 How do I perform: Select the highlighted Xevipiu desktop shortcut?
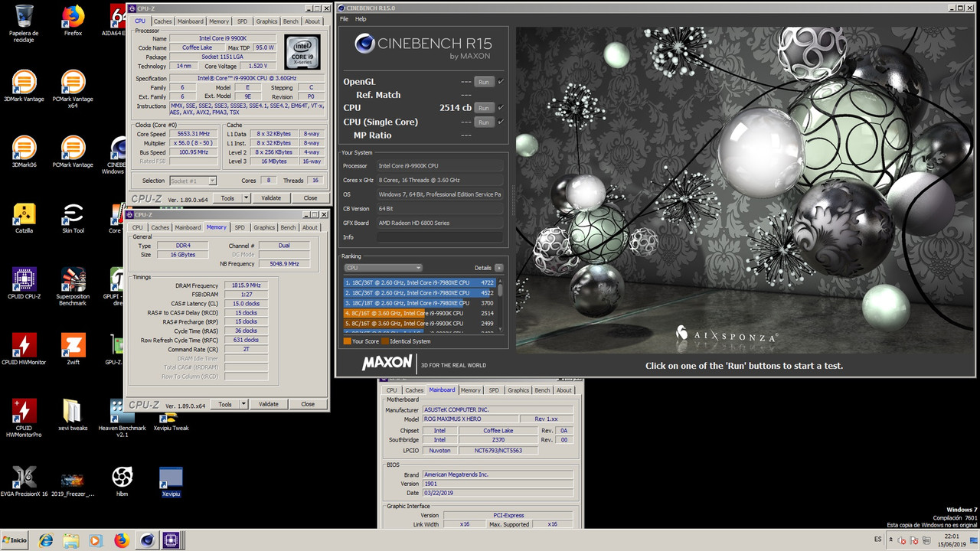[x=171, y=481]
